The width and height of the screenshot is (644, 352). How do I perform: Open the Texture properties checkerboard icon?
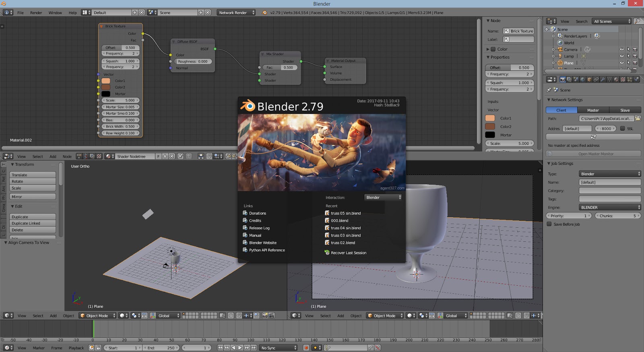click(x=623, y=80)
